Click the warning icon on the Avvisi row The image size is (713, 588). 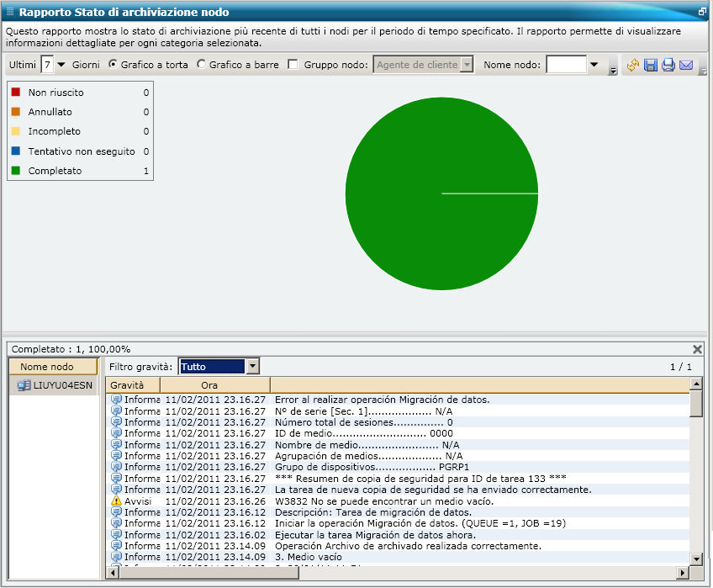click(x=114, y=501)
